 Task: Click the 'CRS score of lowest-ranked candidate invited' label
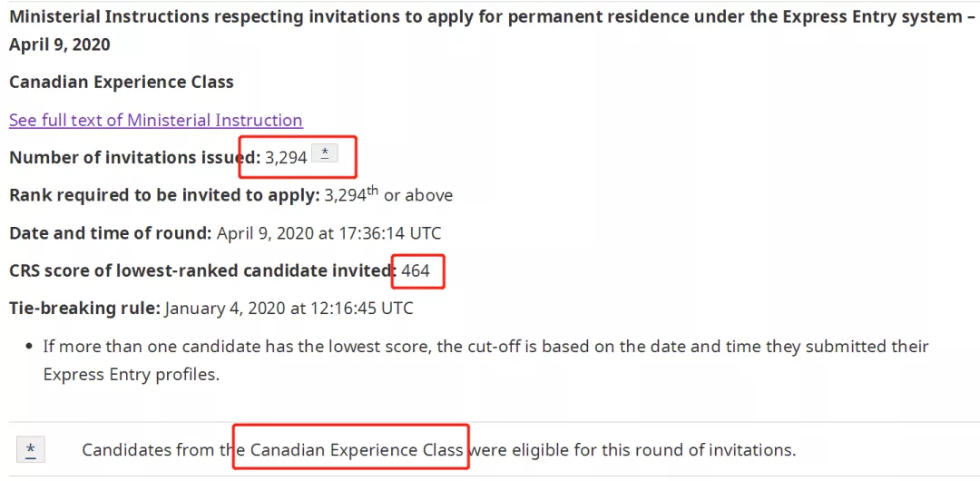[203, 270]
